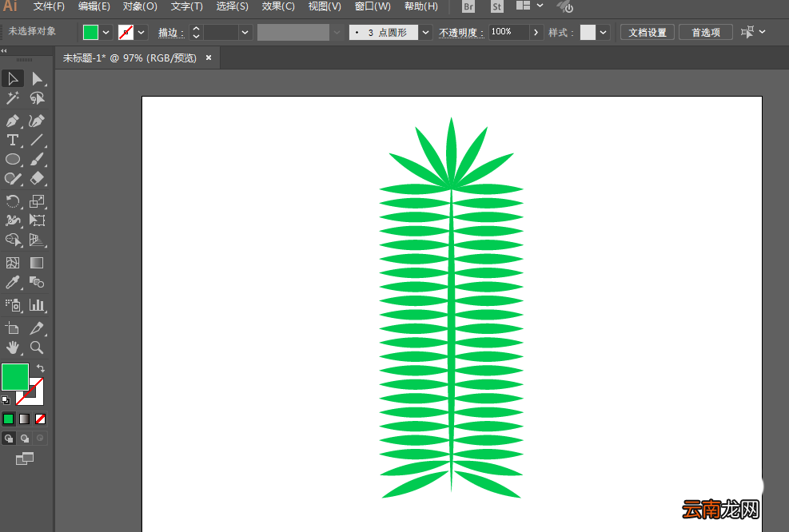Open the brush definition dropdown
This screenshot has height=532, width=789.
tap(426, 33)
